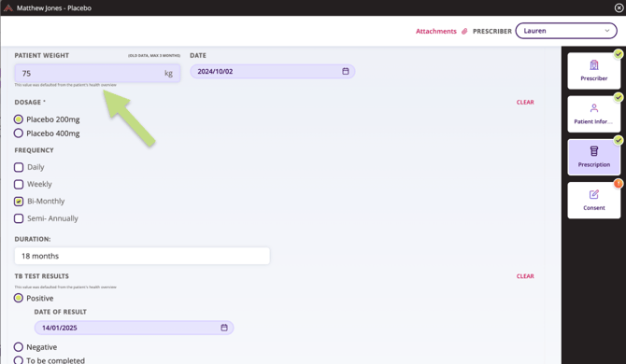Image resolution: width=626 pixels, height=364 pixels.
Task: Open the Attachments paperclip icon
Action: coord(464,31)
